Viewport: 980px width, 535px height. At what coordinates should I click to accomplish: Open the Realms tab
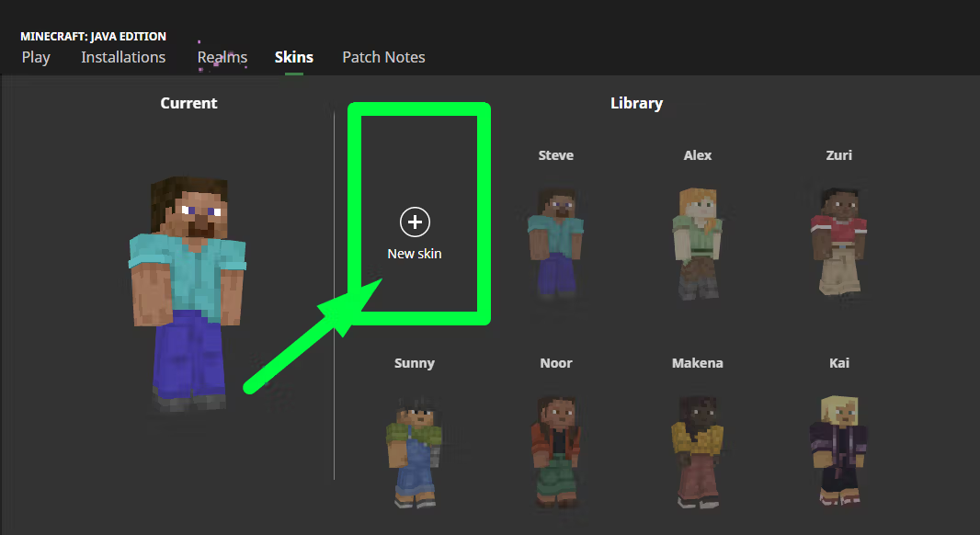222,58
